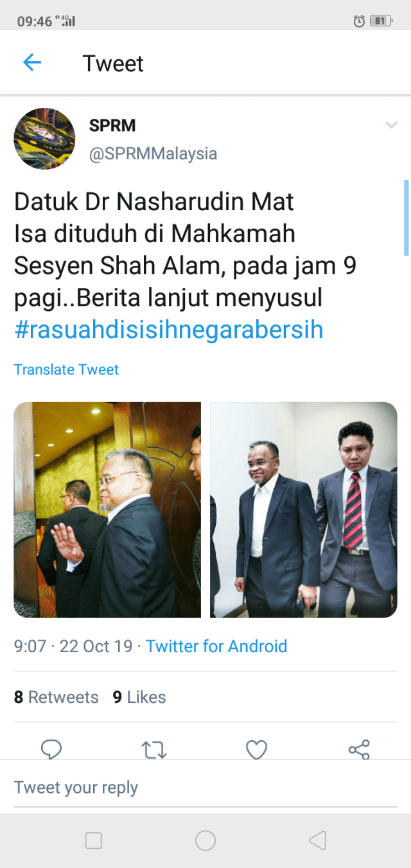411x868 pixels.
Task: Tap the back arrow icon
Action: (32, 62)
